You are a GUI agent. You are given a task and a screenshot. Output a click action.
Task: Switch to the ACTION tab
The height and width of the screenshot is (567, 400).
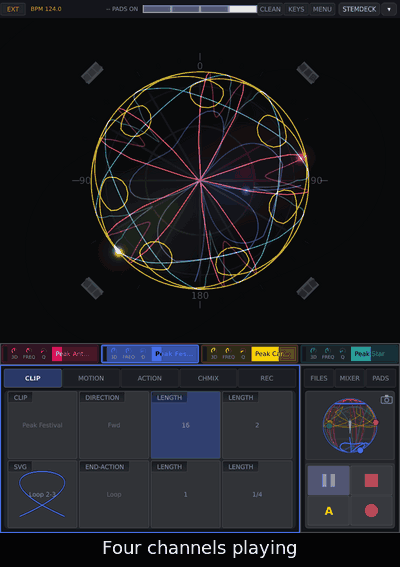tap(150, 378)
